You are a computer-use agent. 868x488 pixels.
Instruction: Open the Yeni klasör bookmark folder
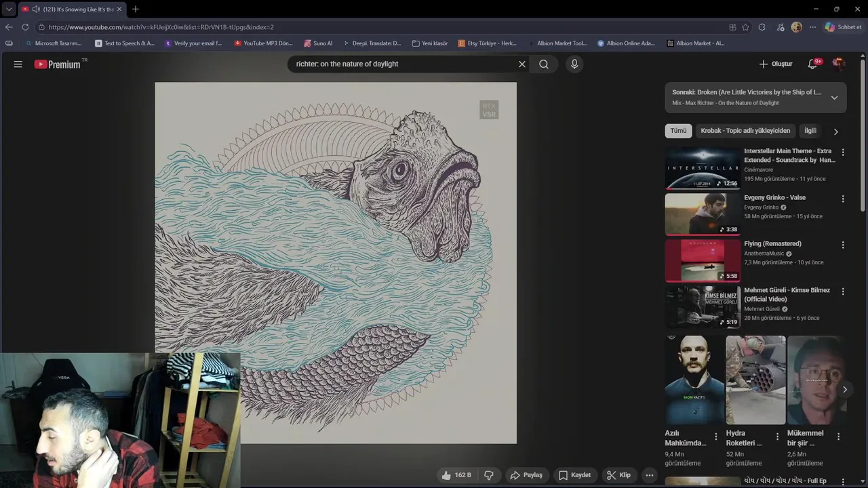click(x=430, y=43)
